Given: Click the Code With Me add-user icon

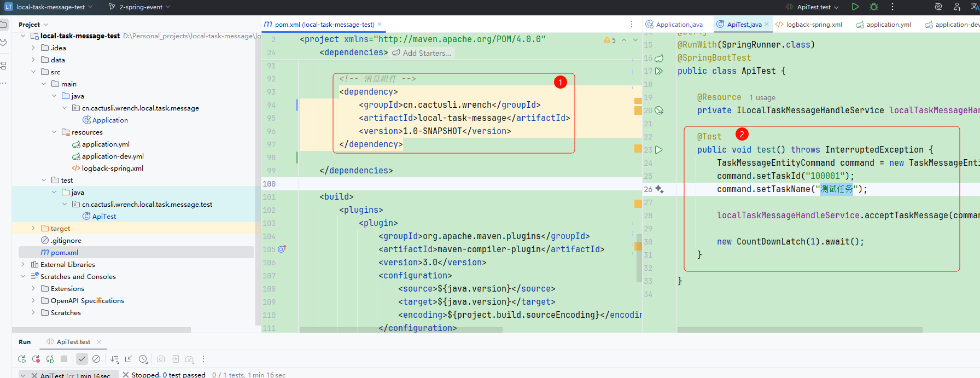Looking at the screenshot, I should click(x=957, y=7).
